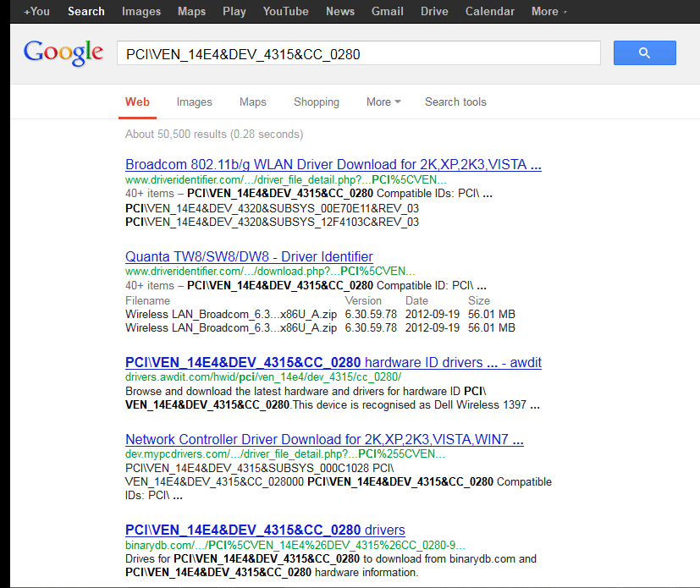Click the binarydb.com URL

tap(295, 545)
